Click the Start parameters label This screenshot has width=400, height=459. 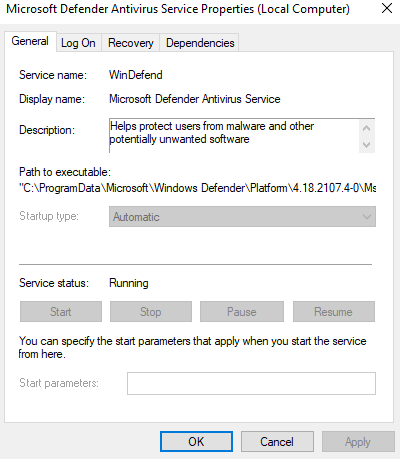(59, 383)
